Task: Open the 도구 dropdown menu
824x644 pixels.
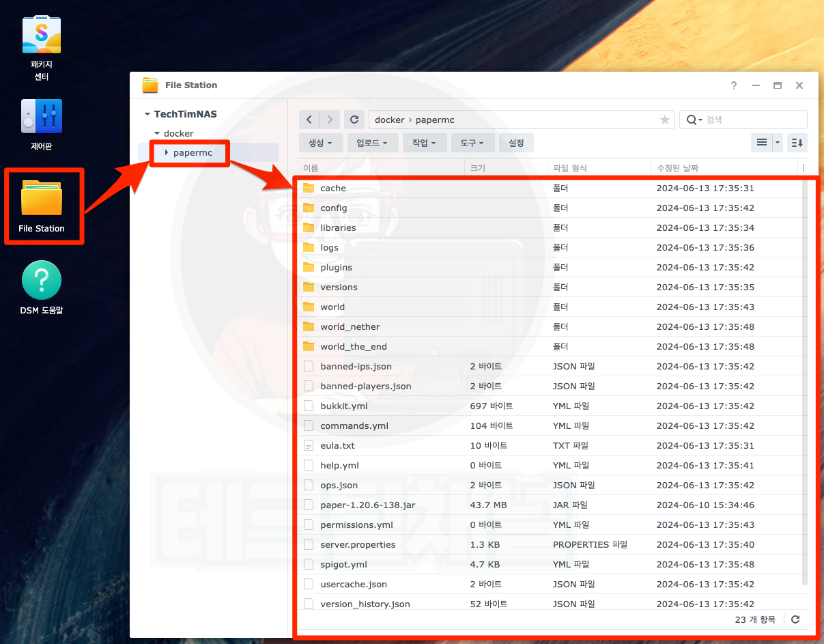Action: 472,143
